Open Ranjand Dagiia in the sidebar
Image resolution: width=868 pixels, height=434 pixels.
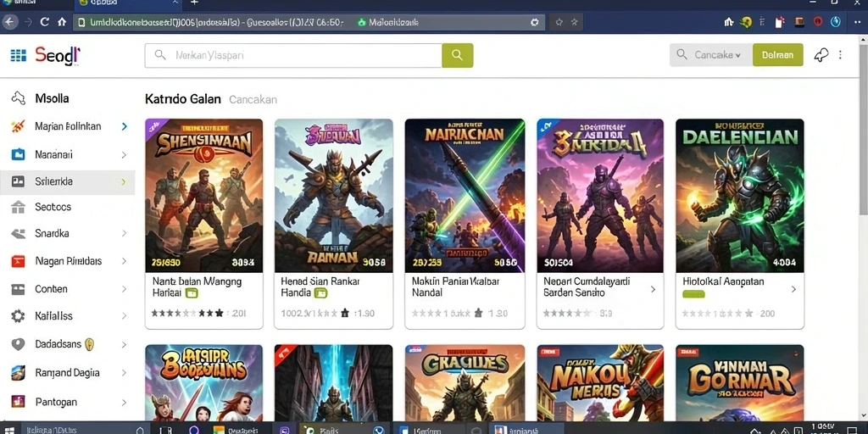[x=67, y=373]
